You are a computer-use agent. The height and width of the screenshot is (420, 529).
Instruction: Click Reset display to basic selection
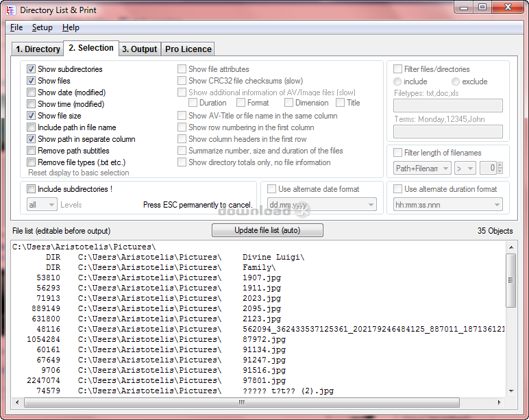[x=79, y=173]
